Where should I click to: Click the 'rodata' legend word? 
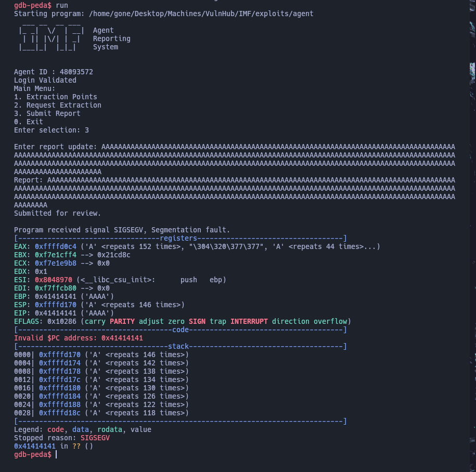point(110,429)
